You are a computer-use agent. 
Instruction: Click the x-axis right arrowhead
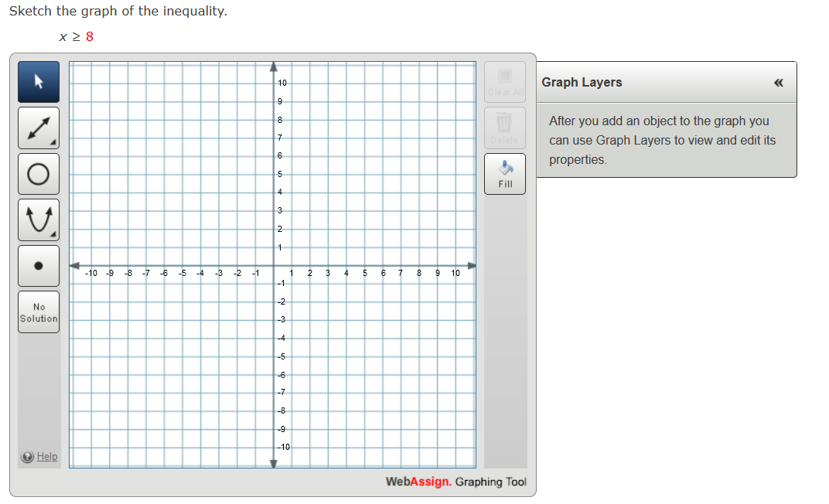472,264
